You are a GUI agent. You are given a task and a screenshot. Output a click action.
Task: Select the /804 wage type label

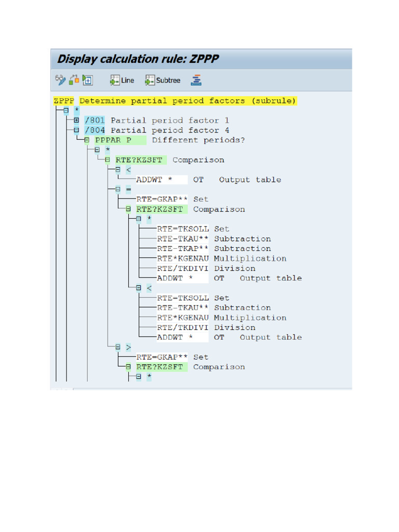(x=95, y=130)
